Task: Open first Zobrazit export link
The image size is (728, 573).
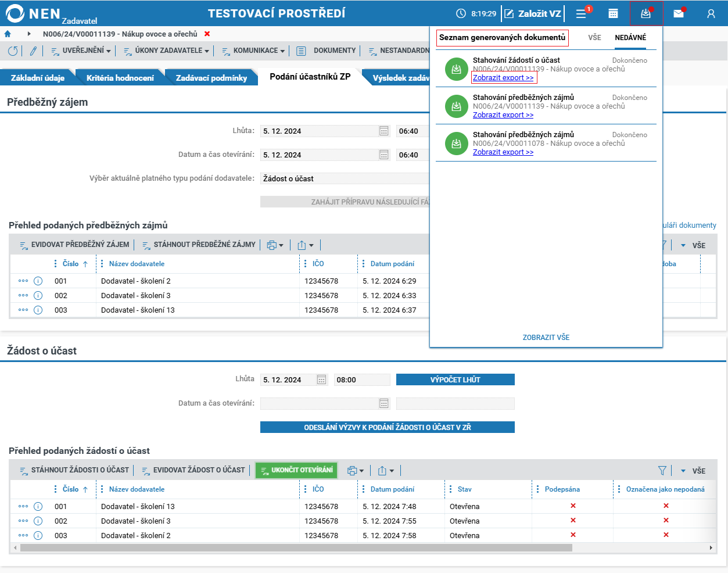Action: tap(503, 77)
